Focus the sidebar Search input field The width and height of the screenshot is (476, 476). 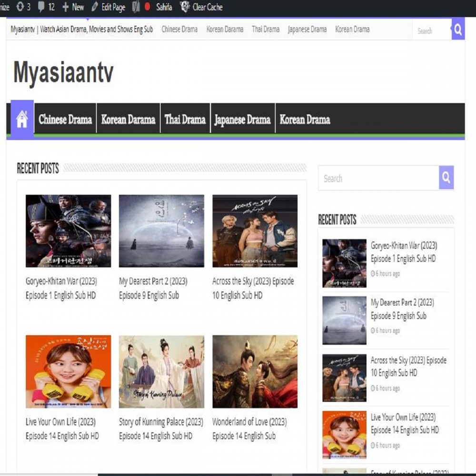click(378, 178)
